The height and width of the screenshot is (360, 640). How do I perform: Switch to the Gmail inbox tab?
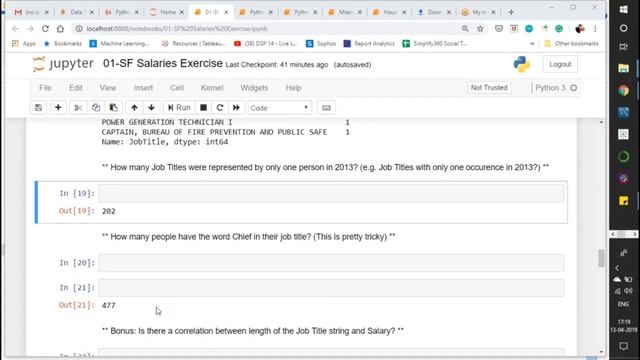pos(31,12)
